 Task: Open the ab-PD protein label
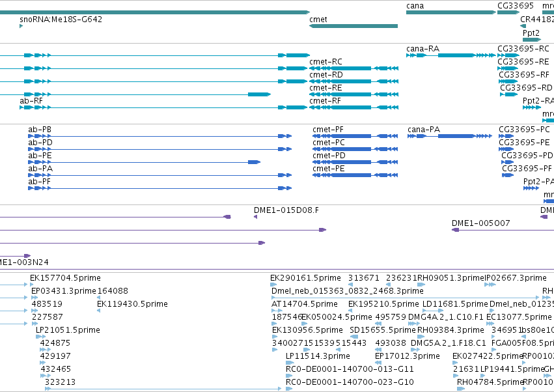(x=40, y=143)
